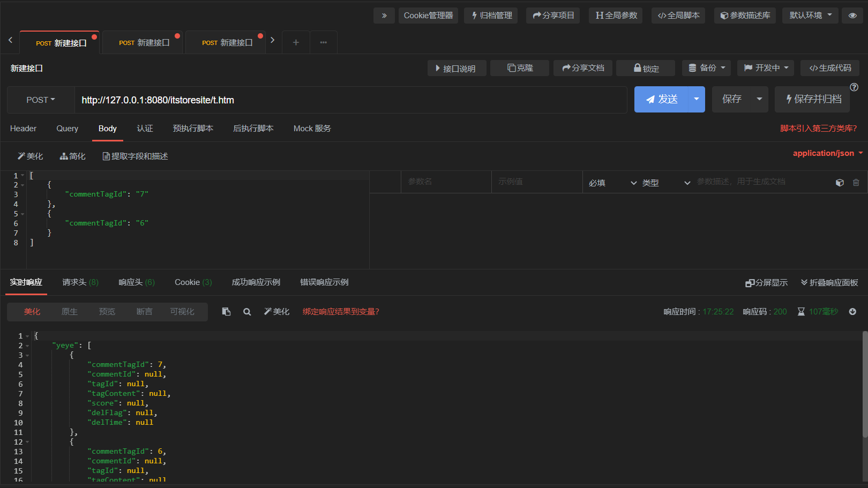Viewport: 868px width, 488px height.
Task: Collapse line 2 fold arrow in body editor
Action: [x=23, y=185]
